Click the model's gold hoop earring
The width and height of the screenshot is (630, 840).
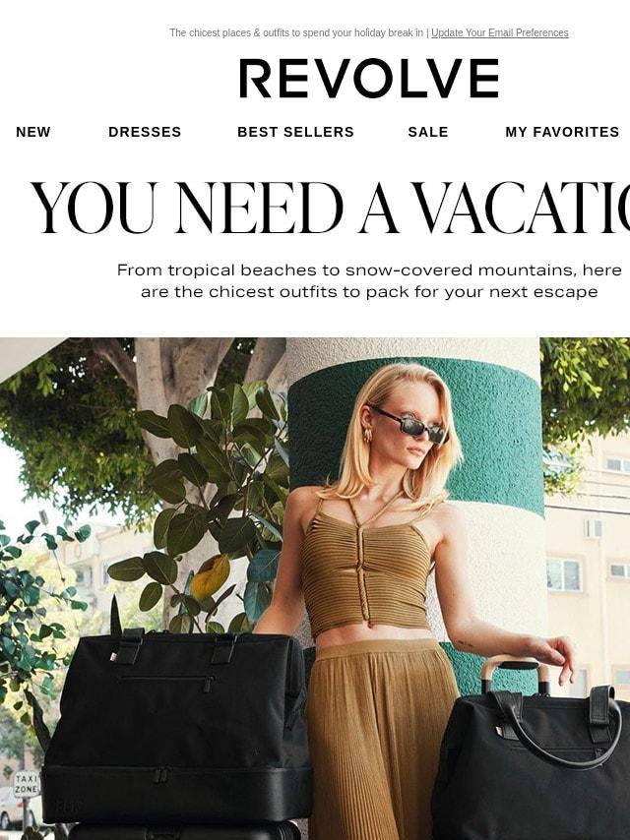(368, 435)
